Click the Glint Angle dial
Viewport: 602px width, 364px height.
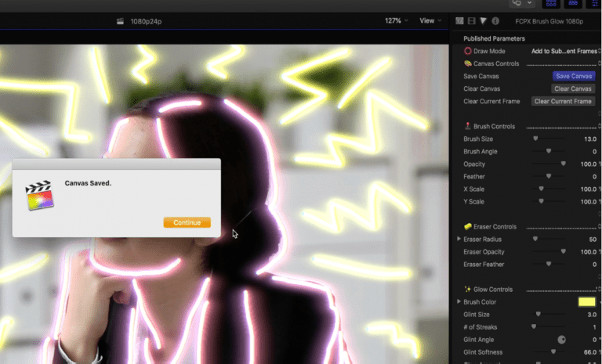click(561, 340)
